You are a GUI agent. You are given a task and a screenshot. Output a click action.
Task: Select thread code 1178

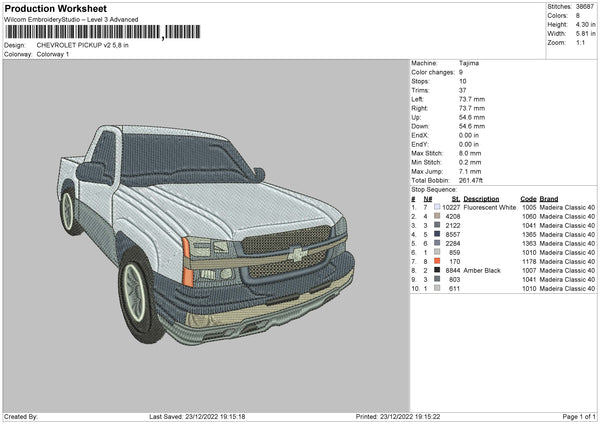click(529, 261)
